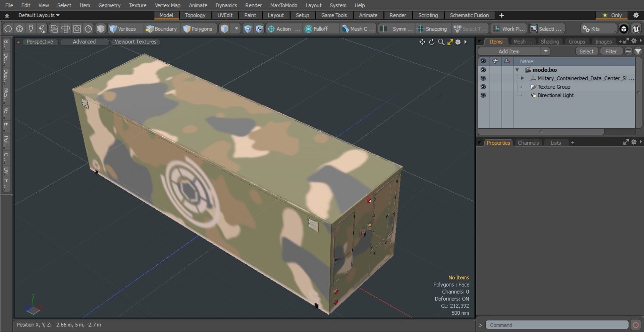Viewport: 644px width, 332px height.
Task: Click the white cube logo icon beside Kits
Action: click(624, 29)
